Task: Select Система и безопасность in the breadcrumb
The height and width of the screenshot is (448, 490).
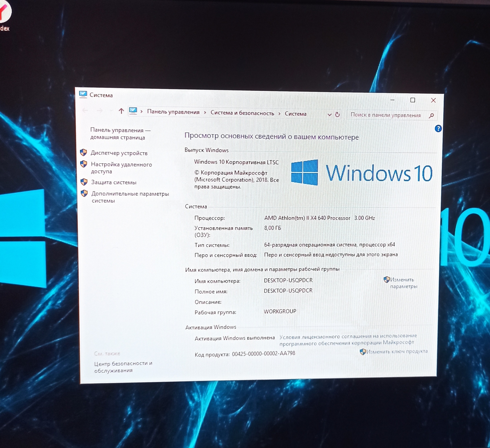Action: [x=242, y=113]
